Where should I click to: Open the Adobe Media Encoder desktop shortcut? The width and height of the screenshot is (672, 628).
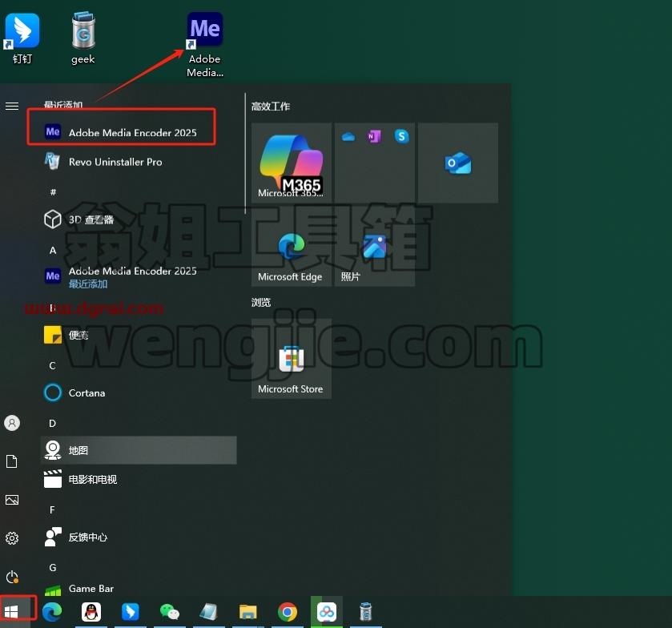[205, 45]
